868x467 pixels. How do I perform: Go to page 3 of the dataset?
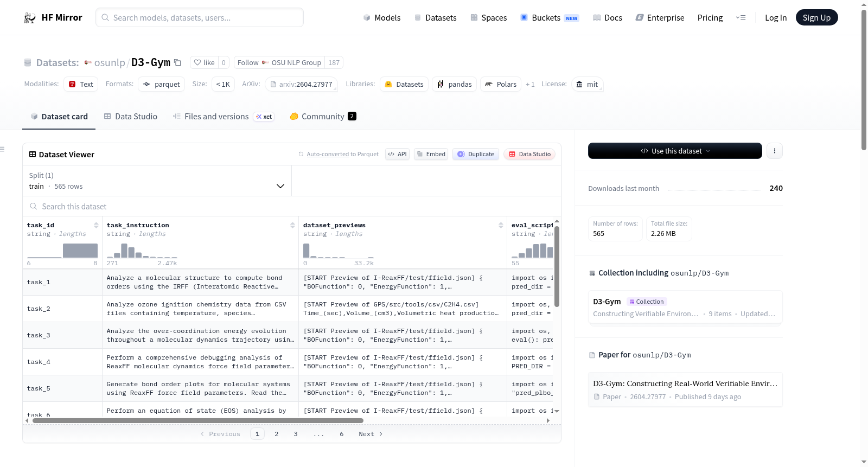coord(296,434)
